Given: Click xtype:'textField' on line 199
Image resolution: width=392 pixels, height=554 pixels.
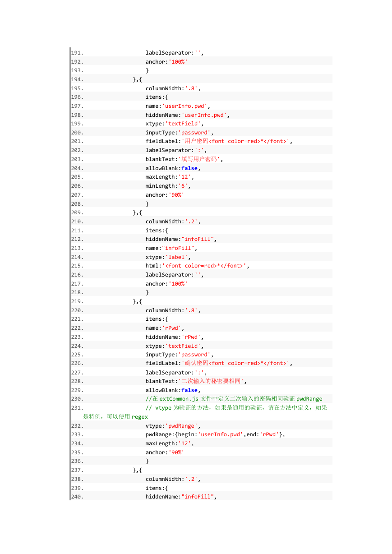Looking at the screenshot, I should click(175, 124).
